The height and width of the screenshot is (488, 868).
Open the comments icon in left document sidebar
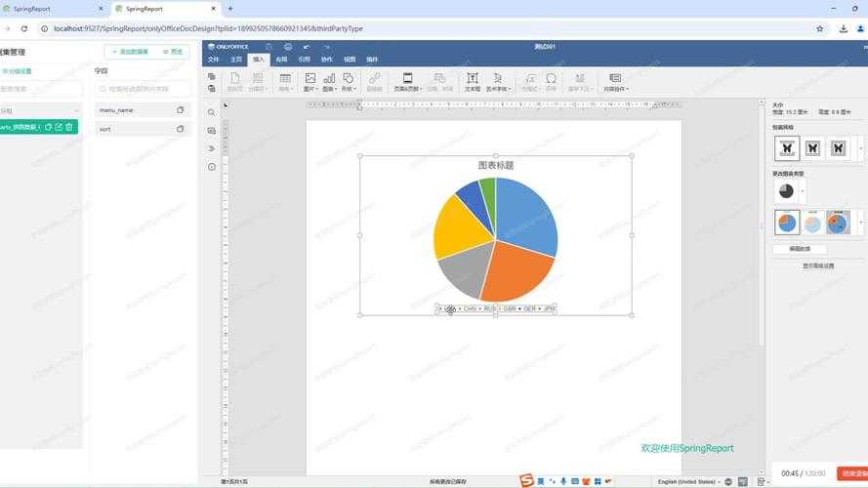[212, 131]
